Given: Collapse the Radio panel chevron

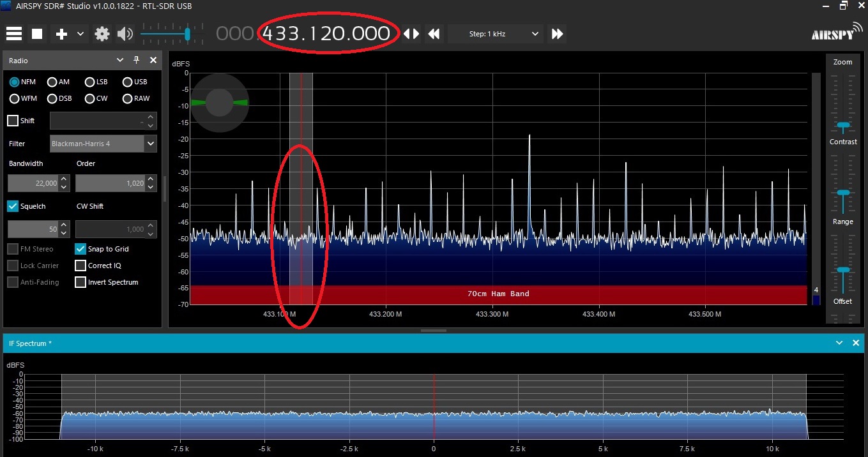Looking at the screenshot, I should [x=119, y=60].
